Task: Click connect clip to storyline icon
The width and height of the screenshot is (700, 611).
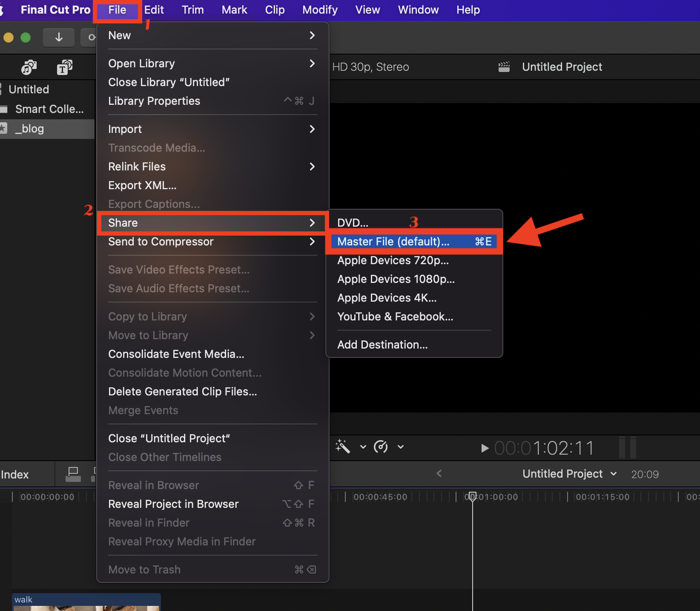Action: pyautogui.click(x=73, y=474)
